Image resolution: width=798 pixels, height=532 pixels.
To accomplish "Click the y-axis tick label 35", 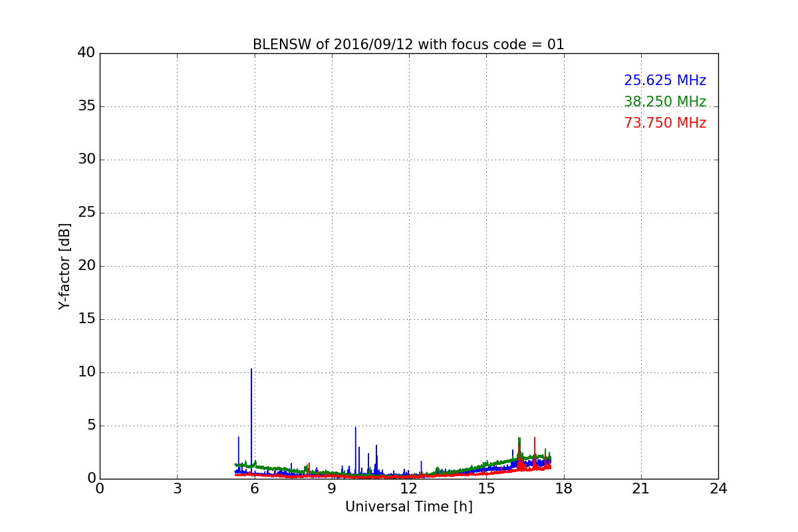I will pyautogui.click(x=86, y=106).
